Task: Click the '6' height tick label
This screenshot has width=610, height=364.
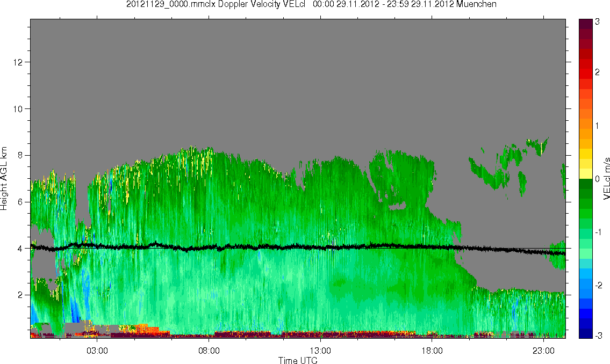Action: pos(20,202)
